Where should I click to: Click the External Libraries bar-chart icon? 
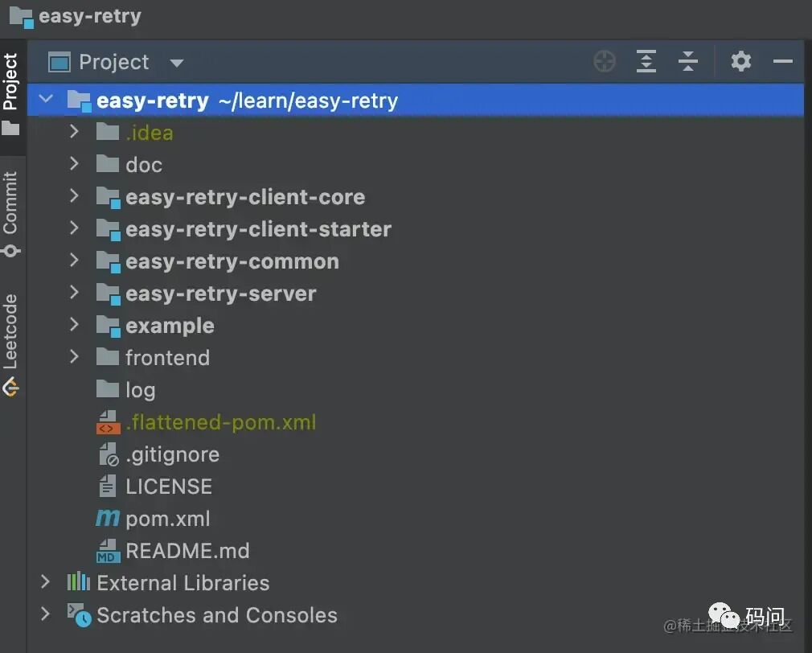(78, 581)
